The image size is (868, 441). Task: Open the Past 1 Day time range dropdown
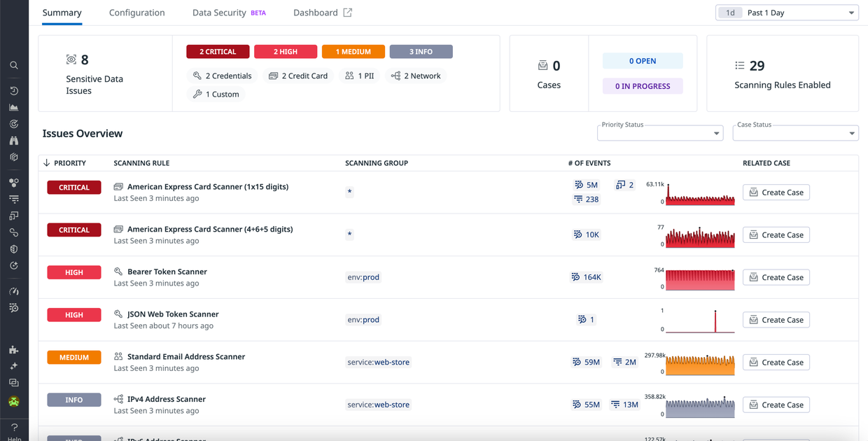coord(787,13)
